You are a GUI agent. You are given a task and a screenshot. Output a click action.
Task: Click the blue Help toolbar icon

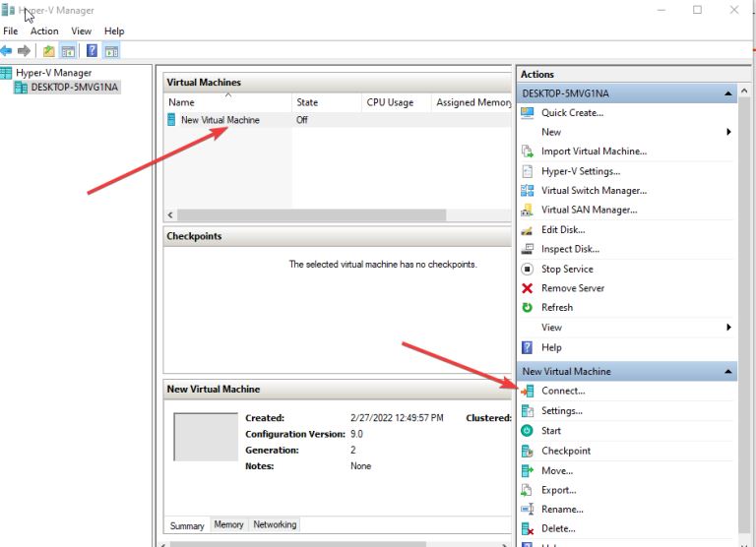click(x=92, y=50)
